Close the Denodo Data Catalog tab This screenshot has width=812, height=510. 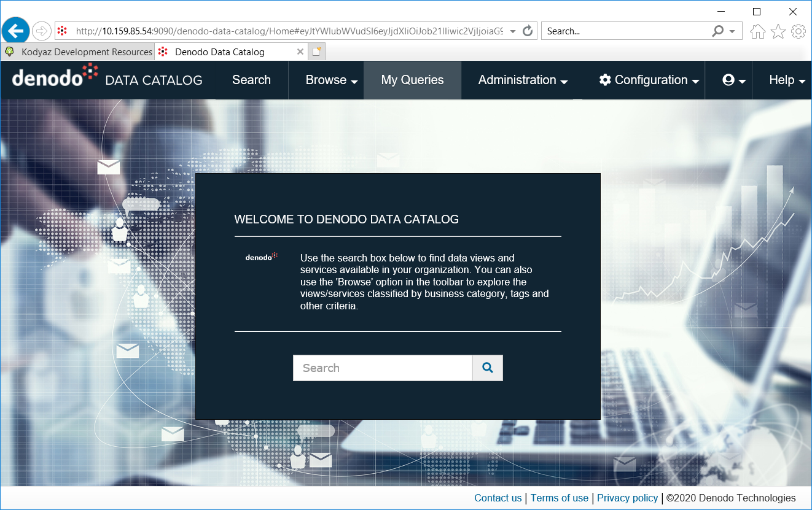pos(300,52)
